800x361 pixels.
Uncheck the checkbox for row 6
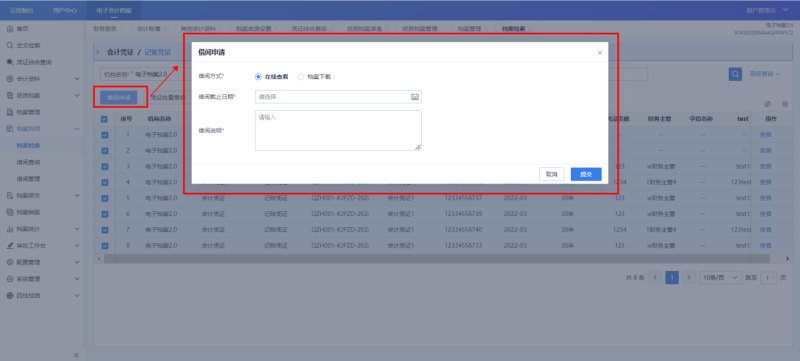[x=105, y=214]
